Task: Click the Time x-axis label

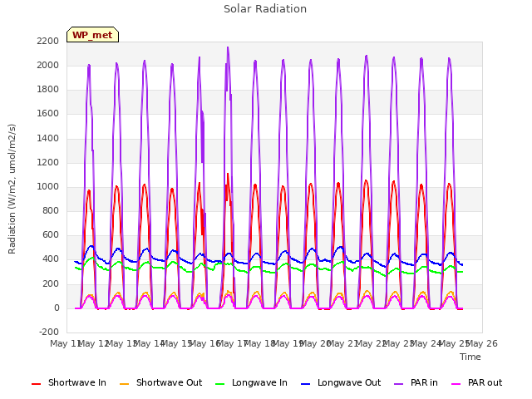Action: [470, 357]
